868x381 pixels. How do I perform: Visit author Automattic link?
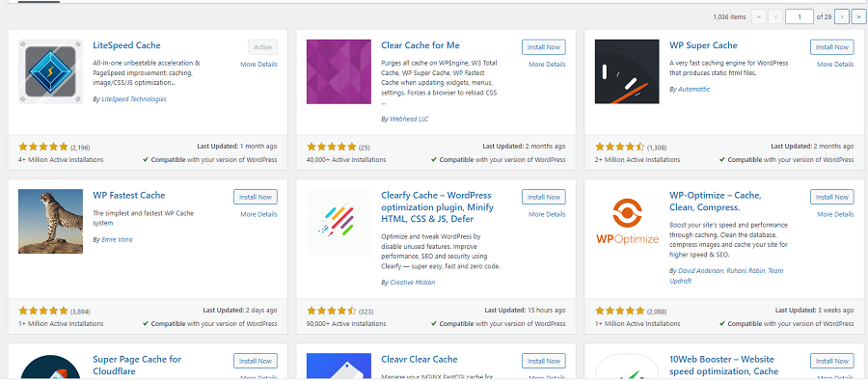point(693,89)
